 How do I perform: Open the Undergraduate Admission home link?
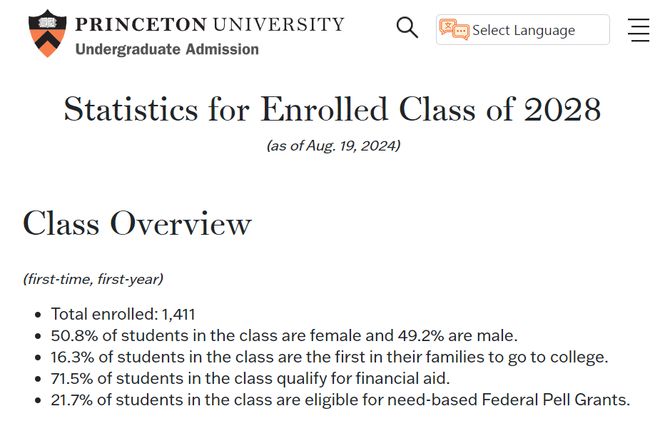pyautogui.click(x=167, y=49)
